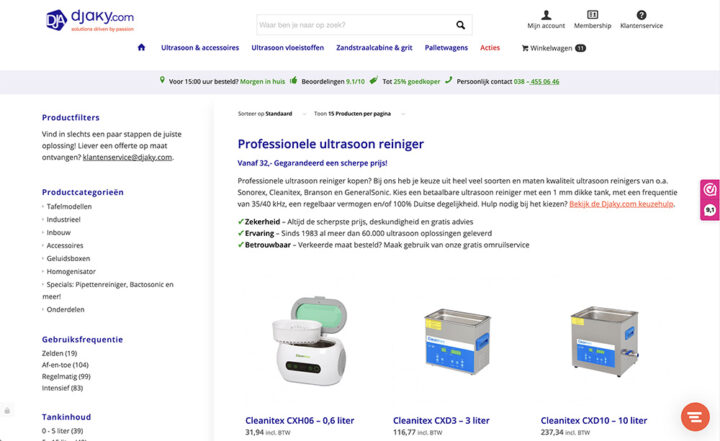The width and height of the screenshot is (720, 441).
Task: Click the lock icon at bottom left
Action: [7, 411]
